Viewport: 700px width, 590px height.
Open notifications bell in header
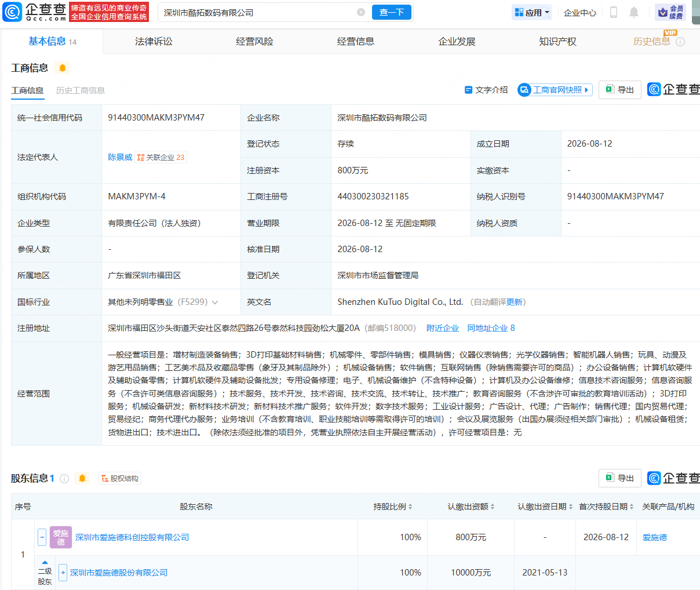pyautogui.click(x=634, y=12)
